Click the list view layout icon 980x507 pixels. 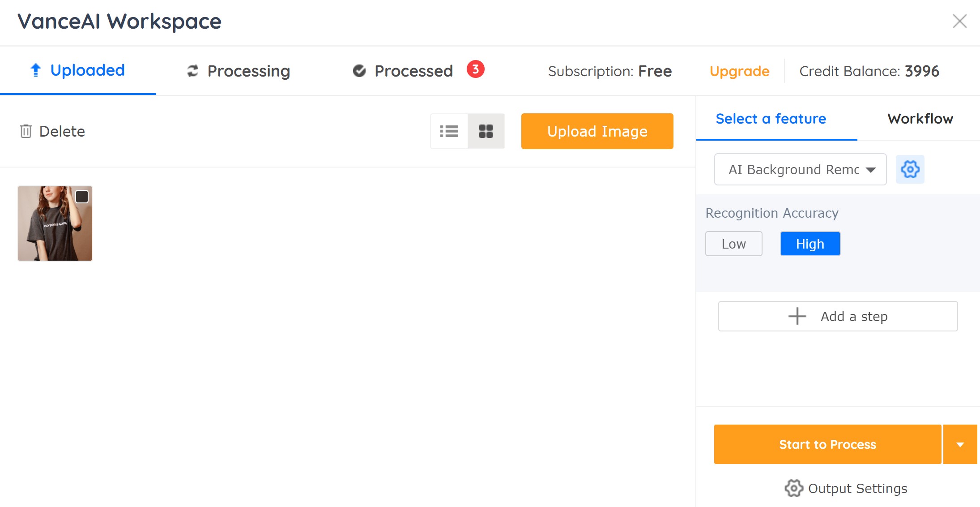click(449, 131)
